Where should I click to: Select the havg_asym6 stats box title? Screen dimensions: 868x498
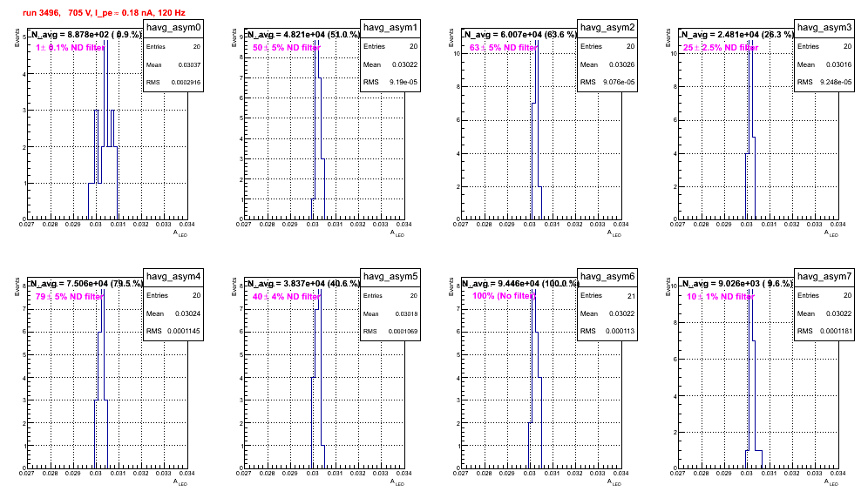(607, 277)
